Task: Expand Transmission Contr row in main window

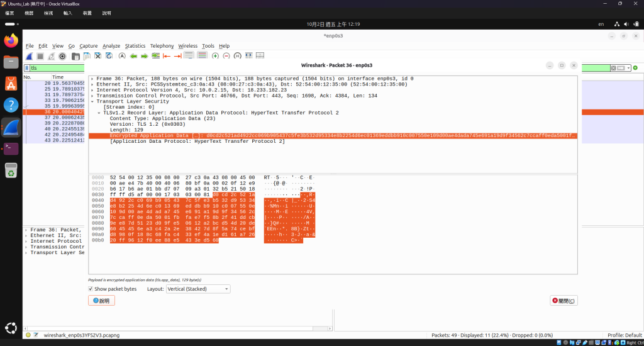Action: 26,247
